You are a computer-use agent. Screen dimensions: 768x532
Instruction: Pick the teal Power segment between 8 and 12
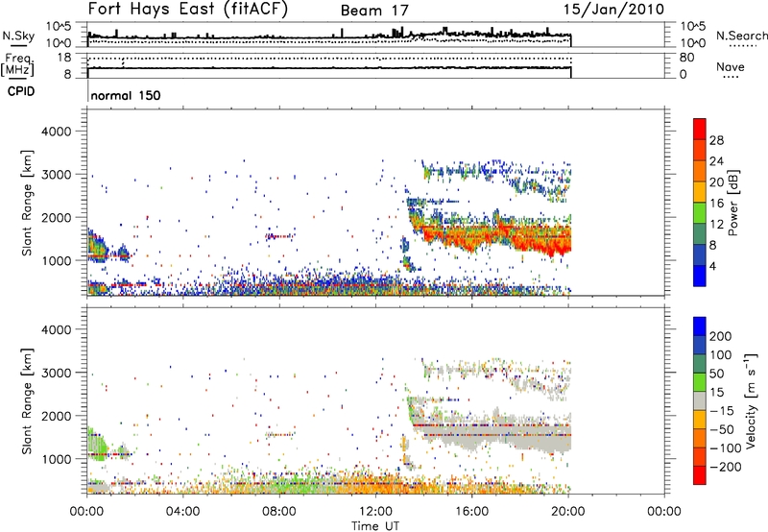[x=700, y=234]
